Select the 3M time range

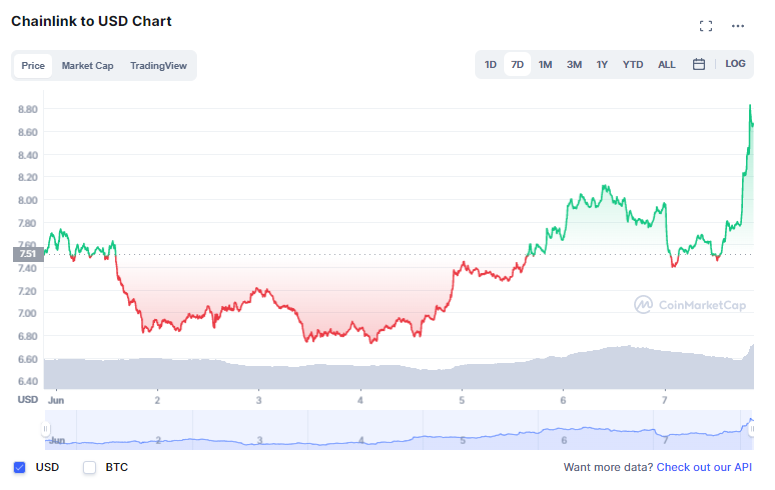tap(574, 65)
